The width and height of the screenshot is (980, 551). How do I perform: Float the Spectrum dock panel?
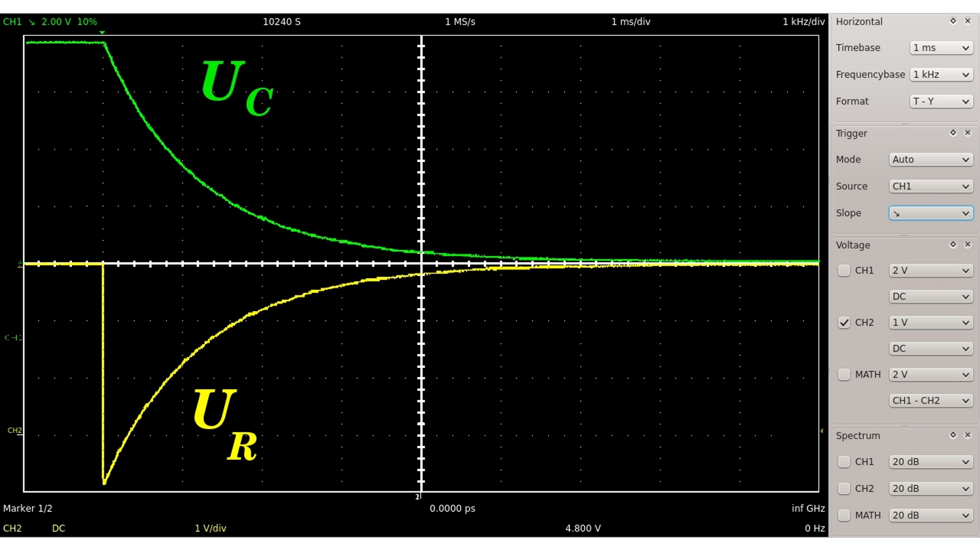click(953, 435)
